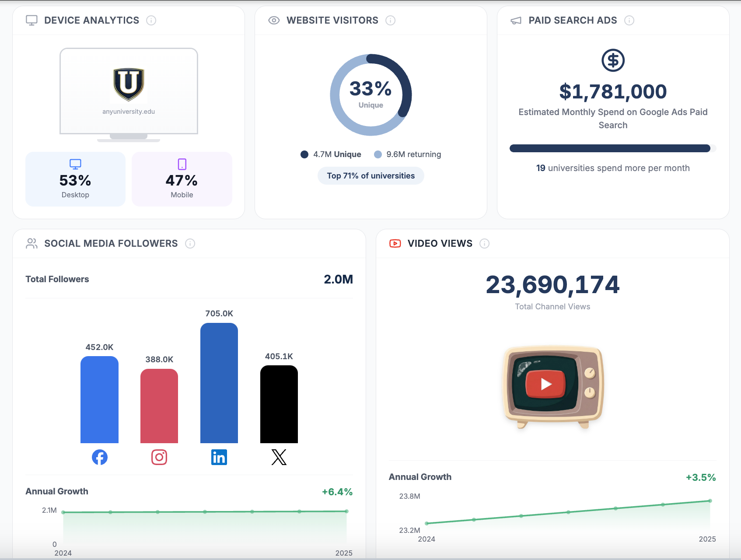Click the 19 universities spend more link
This screenshot has height=560, width=741.
pos(613,168)
